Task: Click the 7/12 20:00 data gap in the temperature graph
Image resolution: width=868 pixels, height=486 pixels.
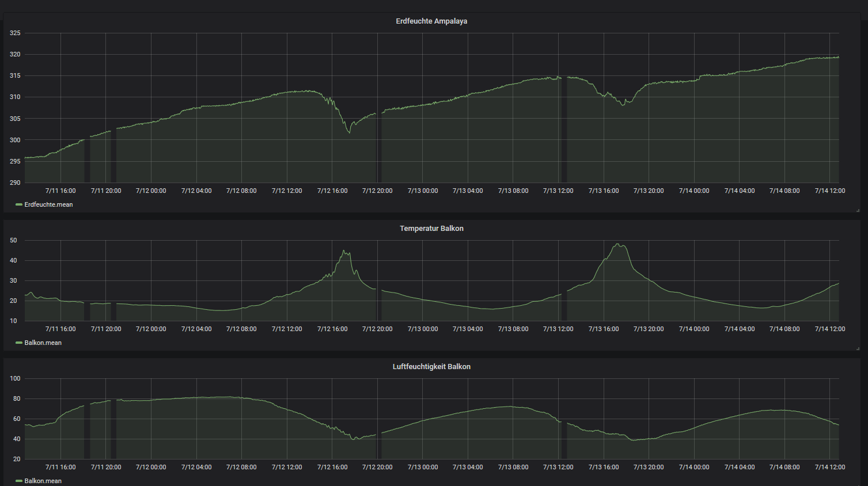Action: [379, 304]
